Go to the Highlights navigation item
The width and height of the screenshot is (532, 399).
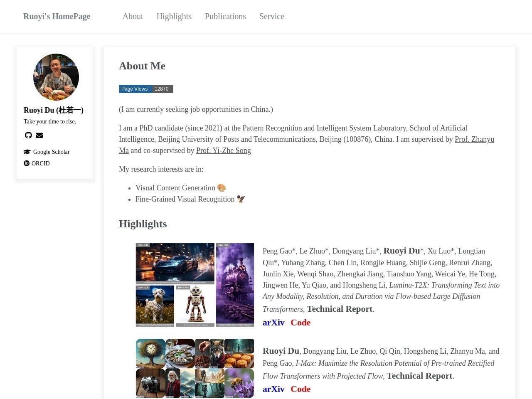click(174, 16)
